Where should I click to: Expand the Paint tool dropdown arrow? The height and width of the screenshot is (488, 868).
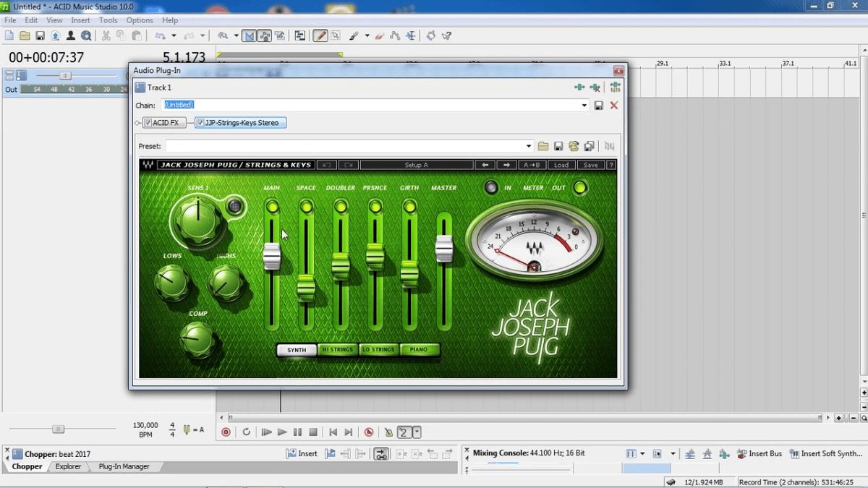(367, 35)
